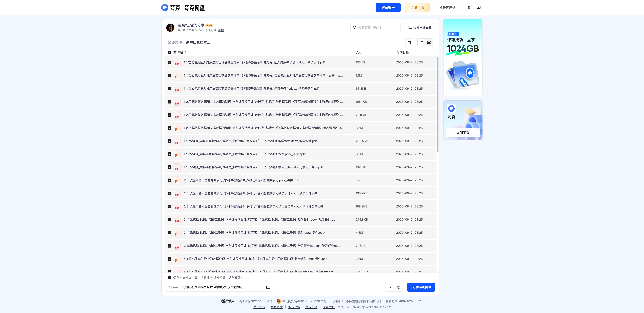The image size is (644, 313).
Task: Click the mobile download icon in header
Action: coord(470,8)
